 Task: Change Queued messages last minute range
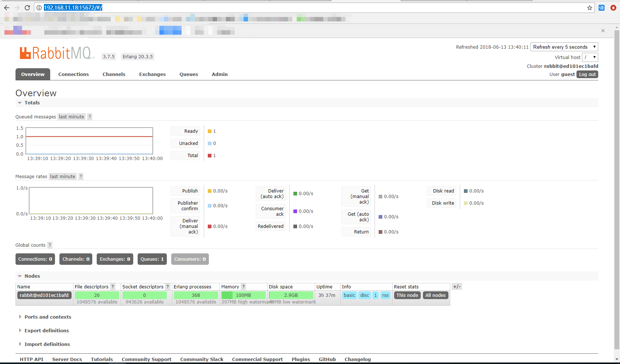[72, 117]
